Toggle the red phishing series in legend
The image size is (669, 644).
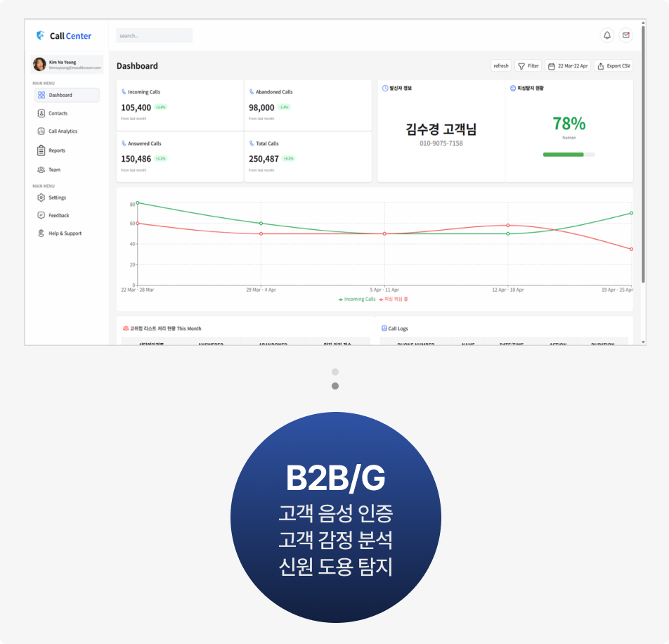click(x=394, y=299)
